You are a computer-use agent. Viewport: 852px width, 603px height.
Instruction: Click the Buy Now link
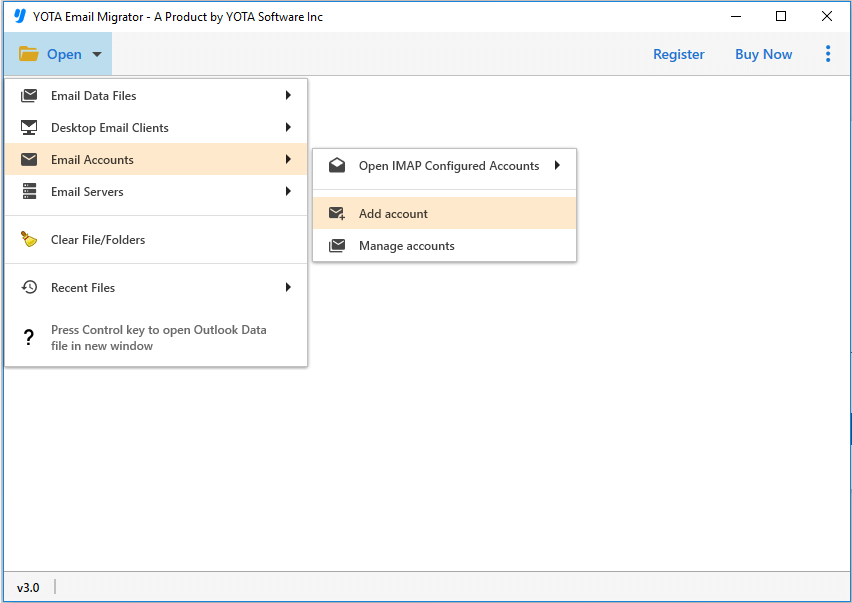click(x=763, y=54)
